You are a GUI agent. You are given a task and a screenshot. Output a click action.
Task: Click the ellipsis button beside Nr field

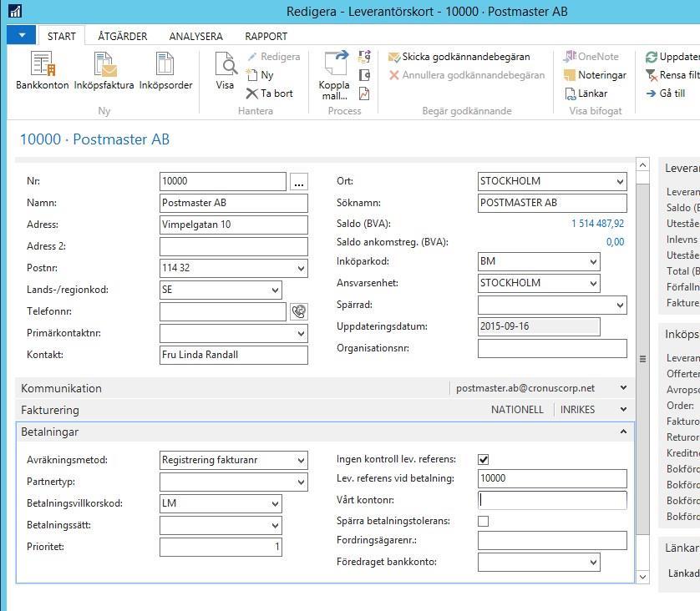pos(299,181)
